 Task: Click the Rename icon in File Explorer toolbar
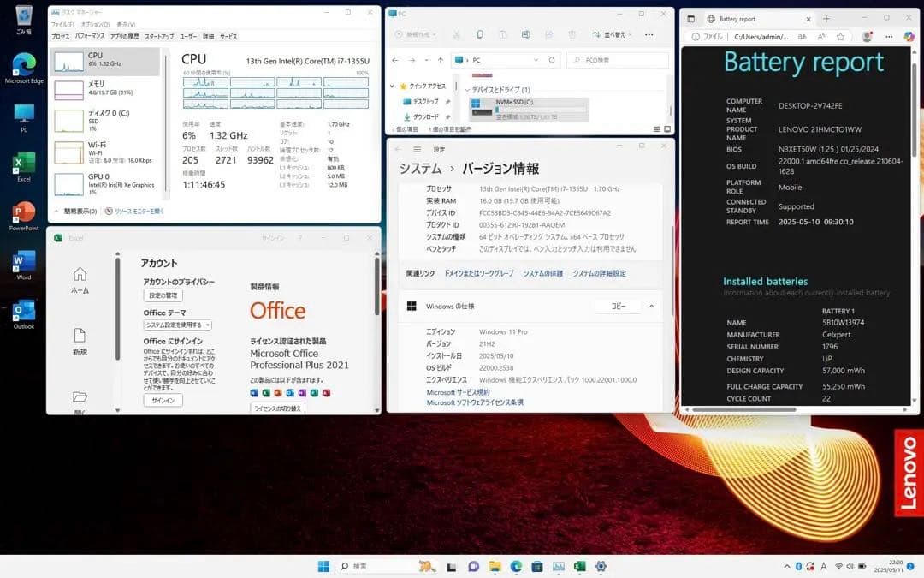[525, 33]
